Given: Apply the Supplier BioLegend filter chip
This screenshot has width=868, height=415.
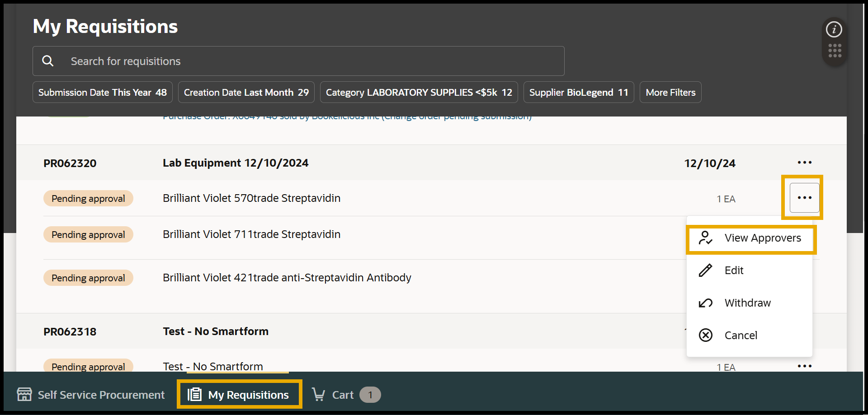Looking at the screenshot, I should [x=578, y=93].
